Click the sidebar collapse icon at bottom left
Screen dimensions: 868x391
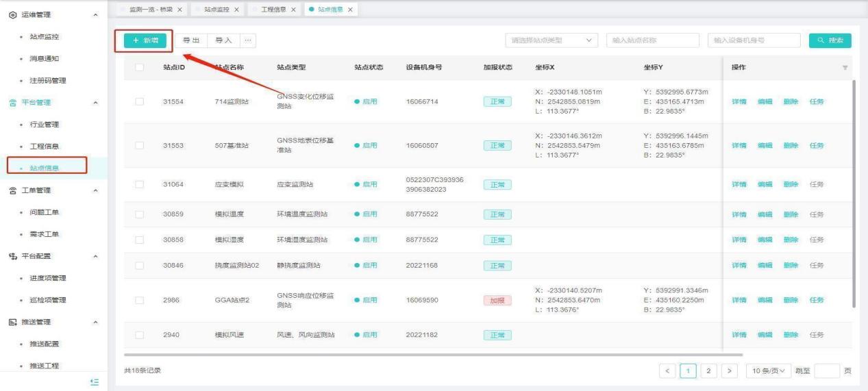pyautogui.click(x=97, y=382)
